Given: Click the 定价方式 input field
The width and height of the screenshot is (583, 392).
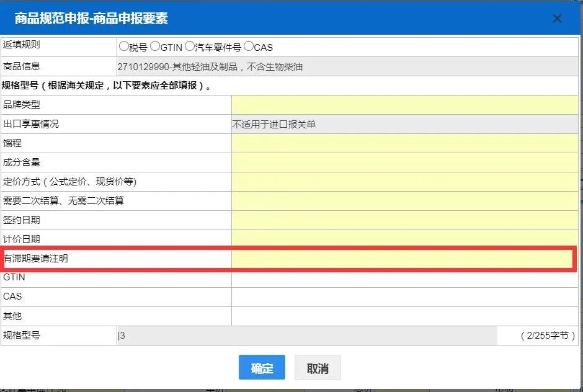Looking at the screenshot, I should tap(404, 182).
